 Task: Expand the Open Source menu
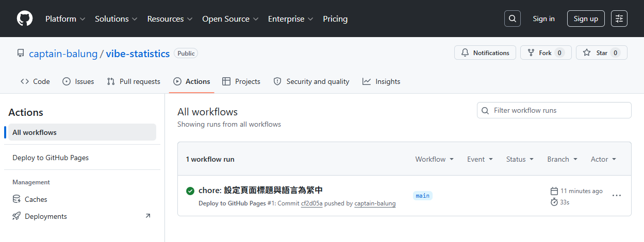tap(230, 19)
